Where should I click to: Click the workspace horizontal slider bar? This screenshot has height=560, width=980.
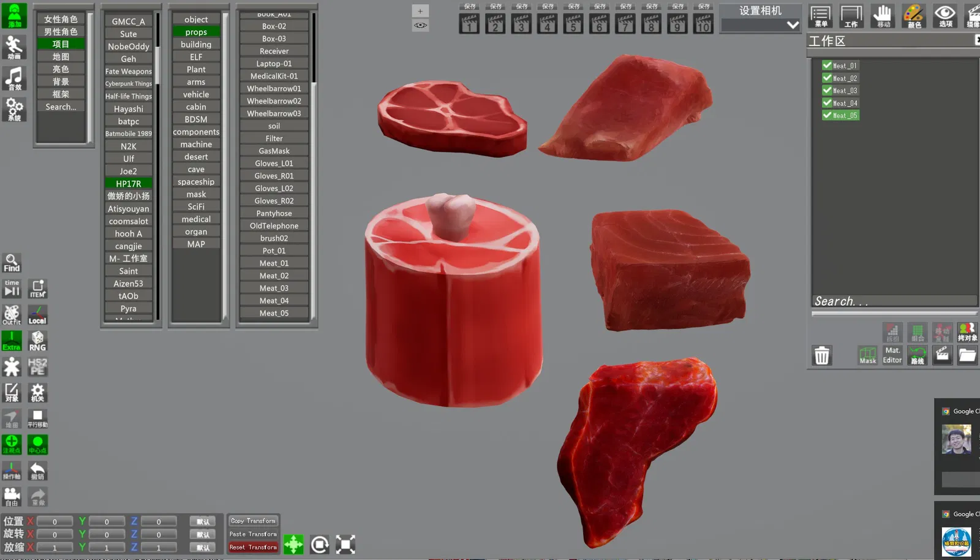click(x=894, y=314)
